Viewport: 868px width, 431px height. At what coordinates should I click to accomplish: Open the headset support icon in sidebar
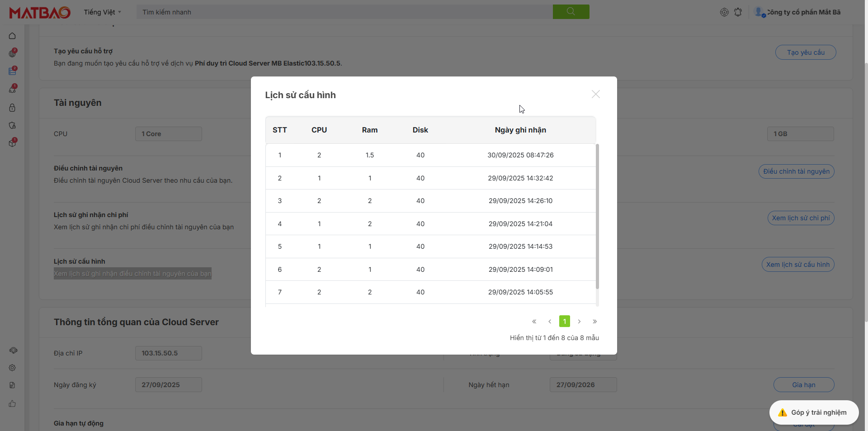pos(13,350)
